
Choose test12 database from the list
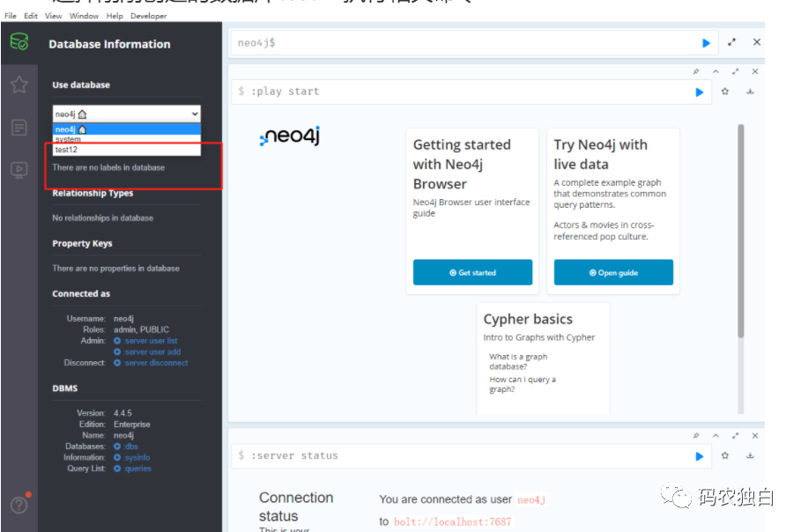coord(127,150)
